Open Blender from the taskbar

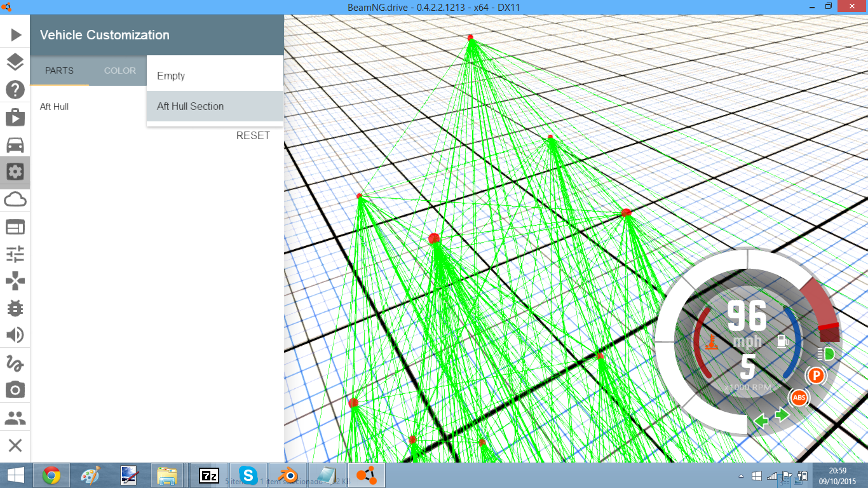click(x=287, y=475)
